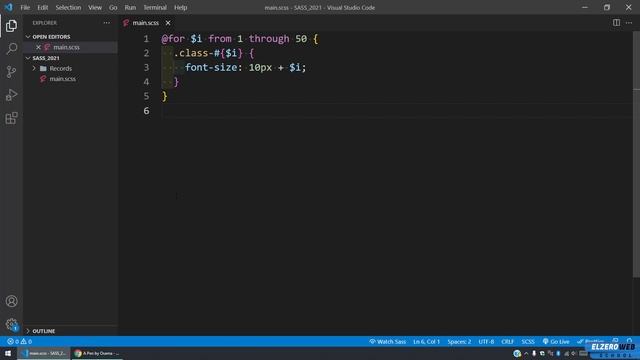Click Chrome taskbar item
The image size is (640, 360).
coord(97,353)
